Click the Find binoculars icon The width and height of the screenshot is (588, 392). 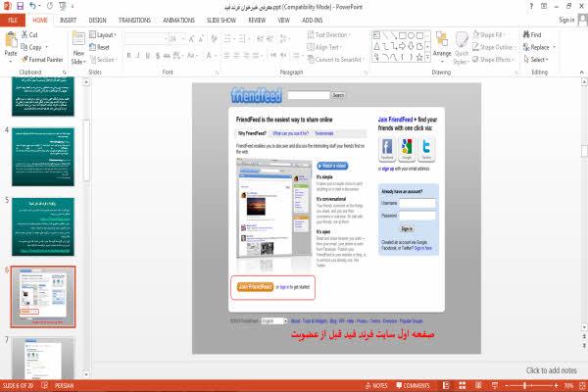click(526, 34)
